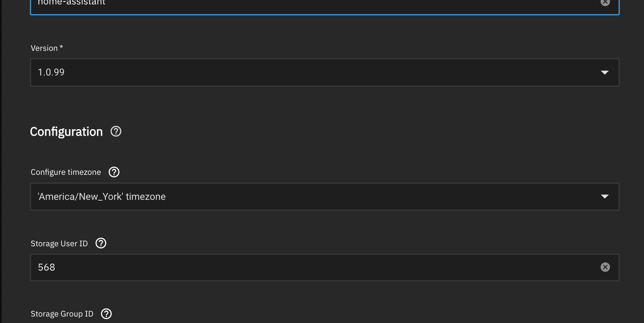The height and width of the screenshot is (323, 644).
Task: Click the Storage User ID label
Action: tap(59, 243)
